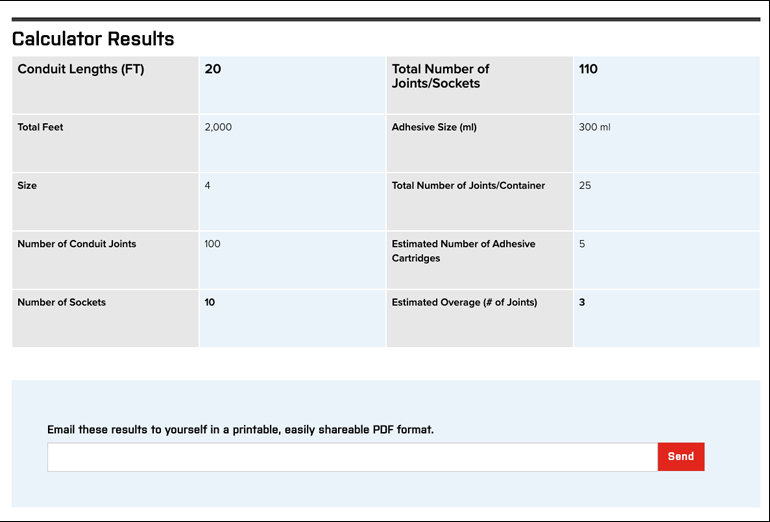Click Estimated Number of Adhesive Cartridges label
The image size is (770, 522).
coord(463,251)
